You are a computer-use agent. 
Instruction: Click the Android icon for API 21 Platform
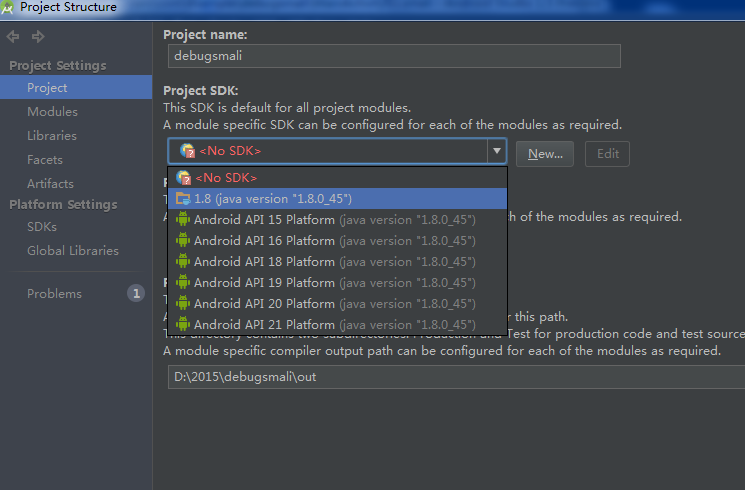click(183, 324)
